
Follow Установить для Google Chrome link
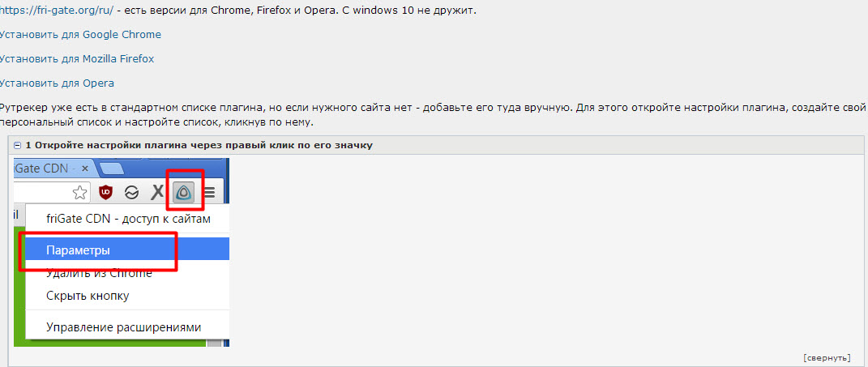80,34
